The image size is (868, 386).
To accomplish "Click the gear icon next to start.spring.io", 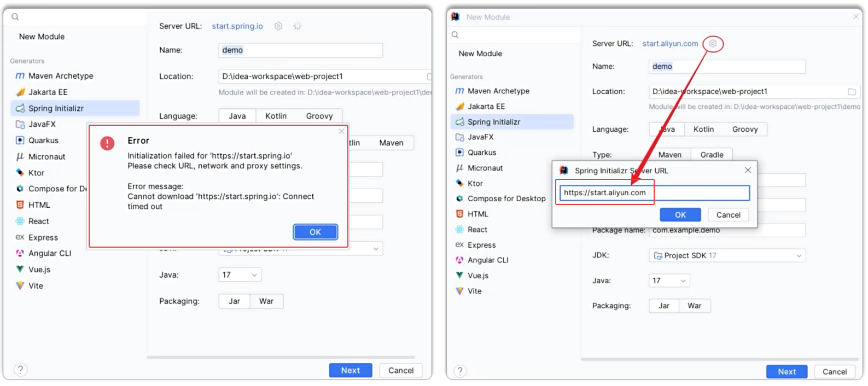I will (278, 26).
